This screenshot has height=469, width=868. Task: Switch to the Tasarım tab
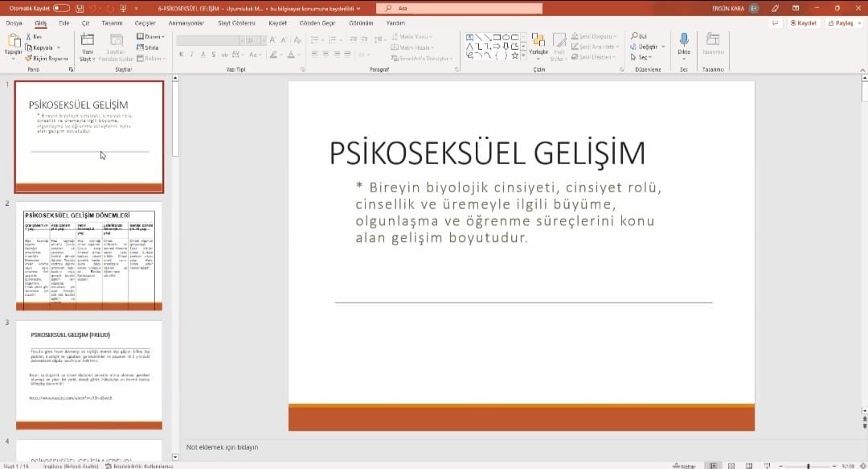pos(112,23)
